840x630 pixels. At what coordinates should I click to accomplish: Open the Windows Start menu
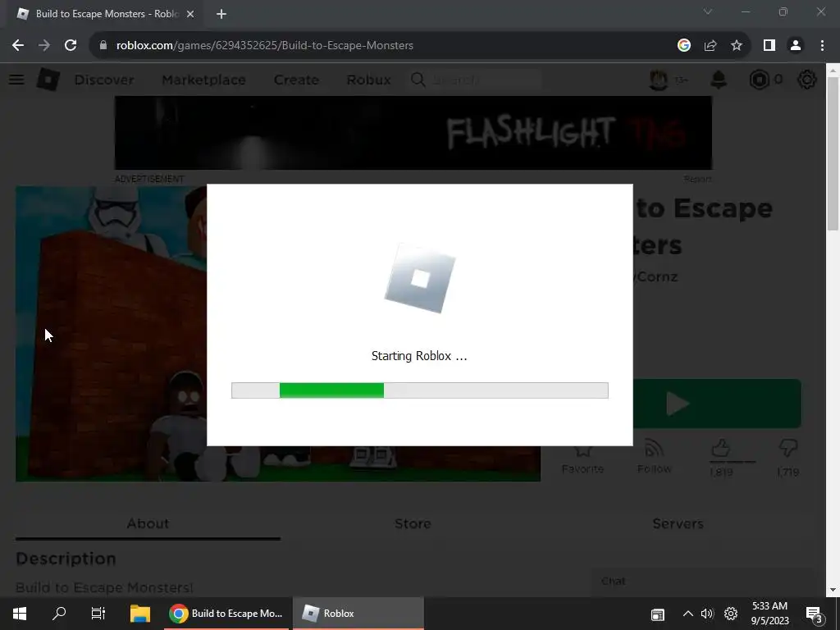20,614
